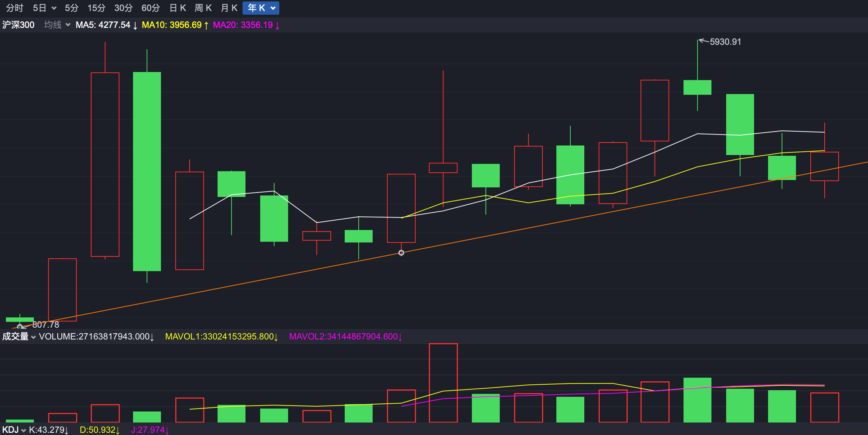Click the large green second-tallest candlestick body

[x=147, y=172]
